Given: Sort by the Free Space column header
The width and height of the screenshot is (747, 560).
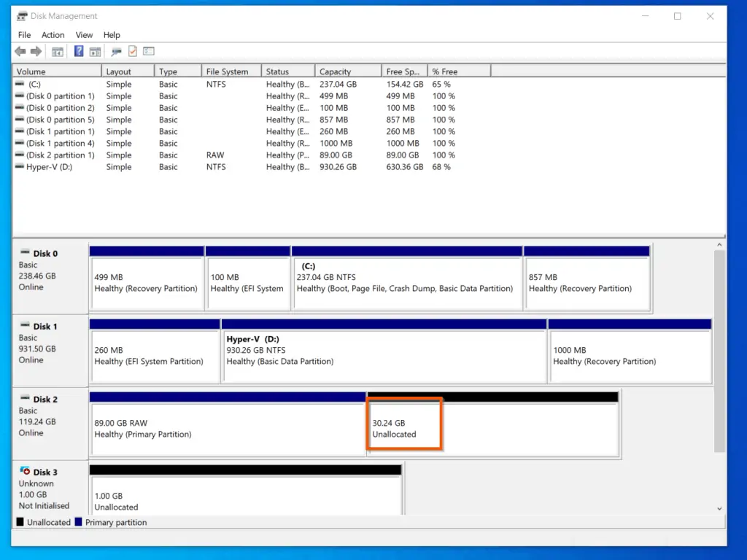Looking at the screenshot, I should coord(404,71).
